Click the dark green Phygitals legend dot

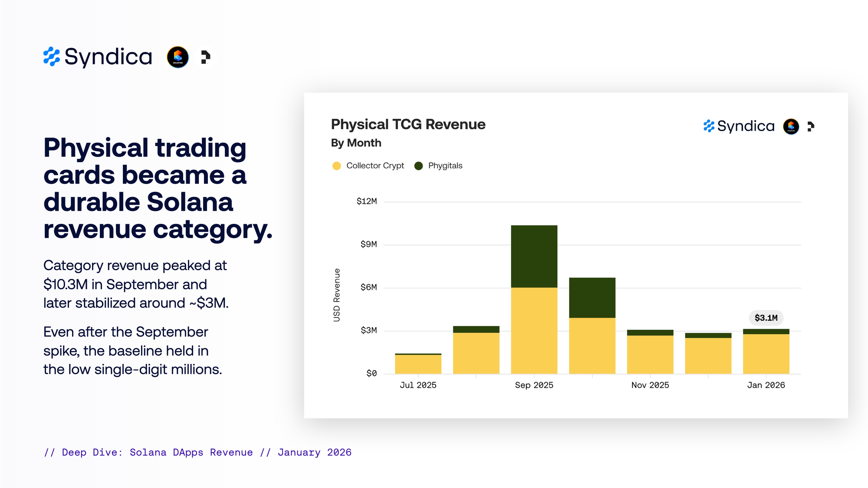tap(418, 166)
